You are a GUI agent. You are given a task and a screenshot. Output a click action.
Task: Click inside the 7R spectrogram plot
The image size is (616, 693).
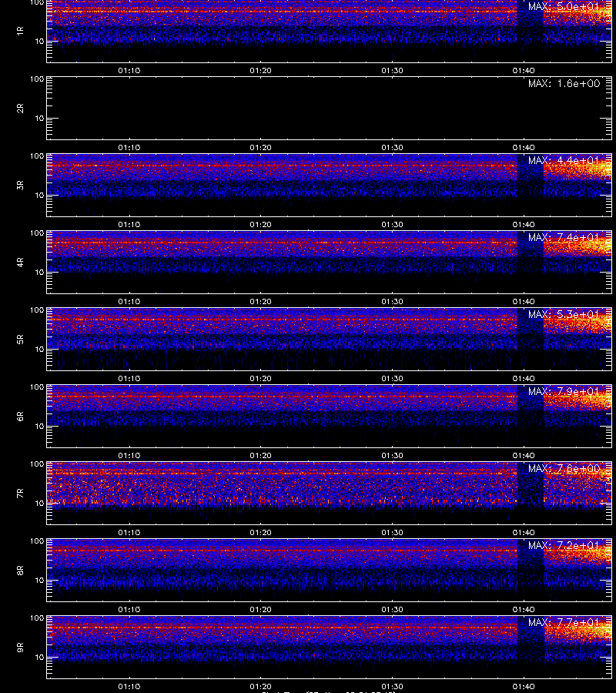point(330,494)
